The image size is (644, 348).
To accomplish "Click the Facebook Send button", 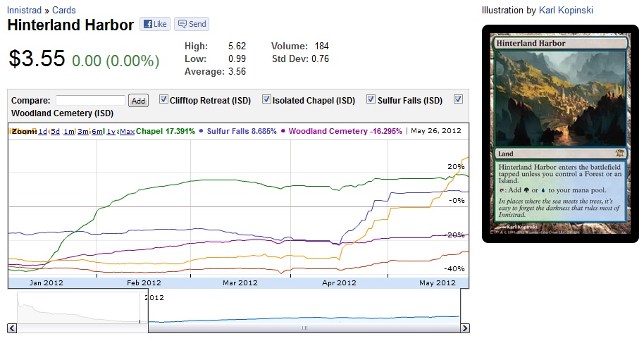I will (192, 24).
